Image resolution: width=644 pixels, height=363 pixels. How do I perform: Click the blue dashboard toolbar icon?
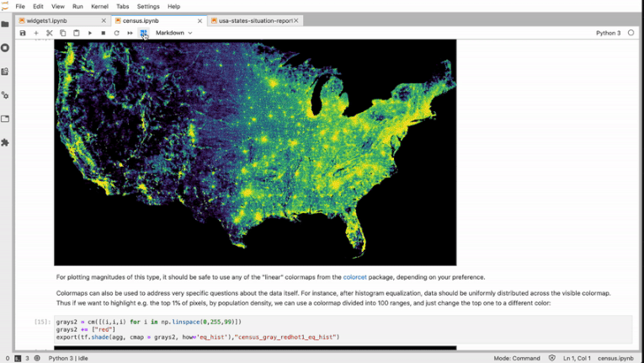143,33
